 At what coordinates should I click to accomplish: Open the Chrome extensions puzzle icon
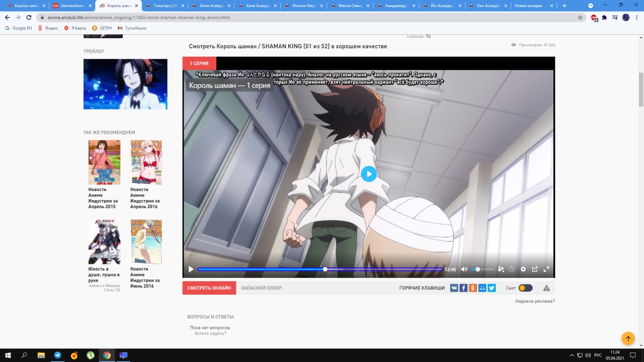pyautogui.click(x=604, y=17)
